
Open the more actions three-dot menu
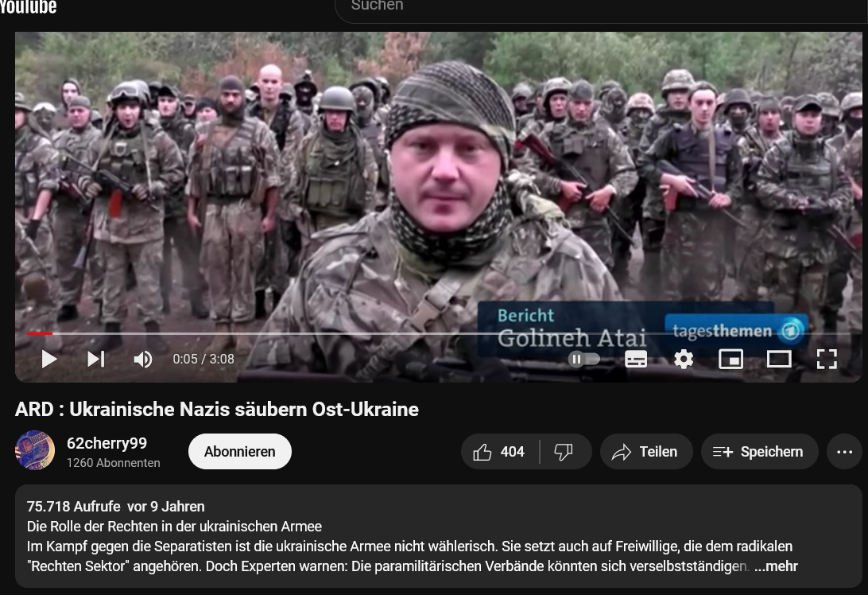pos(844,452)
